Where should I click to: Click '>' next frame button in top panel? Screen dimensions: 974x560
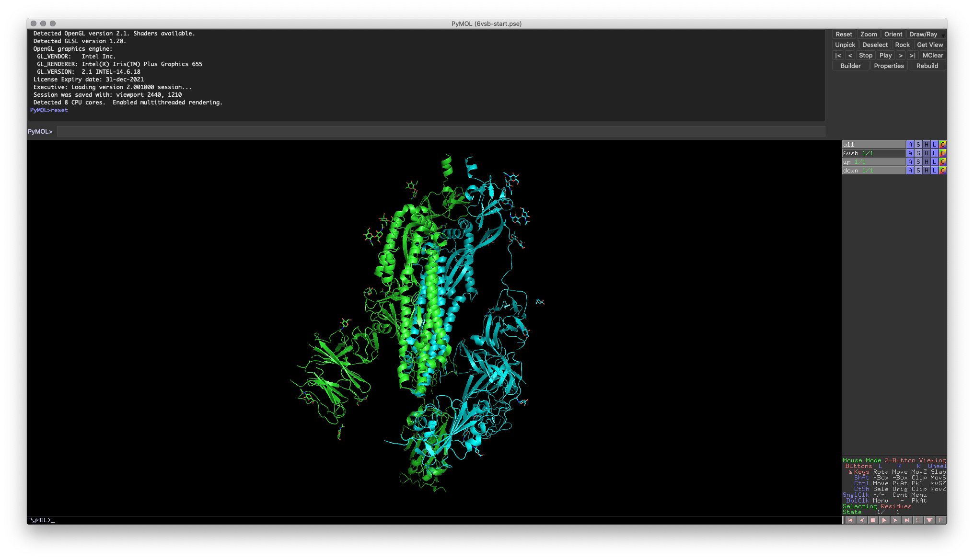pos(901,56)
